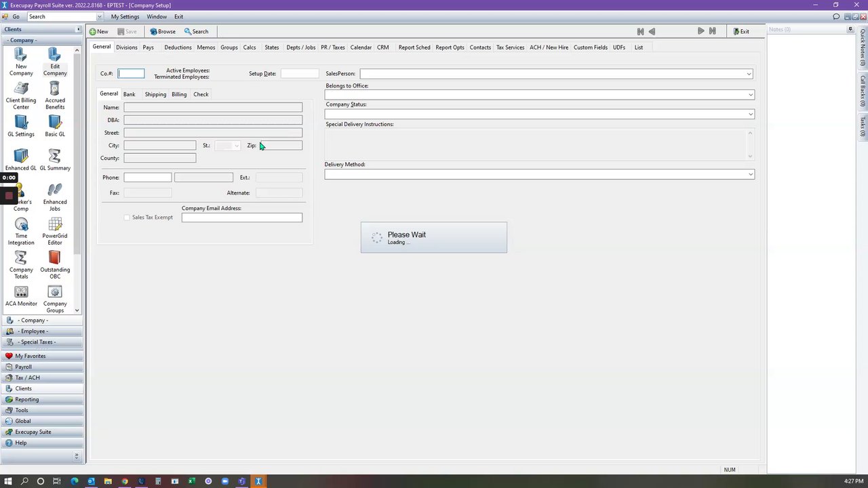
Task: Open the Outstanding OBC icon
Action: [x=55, y=265]
